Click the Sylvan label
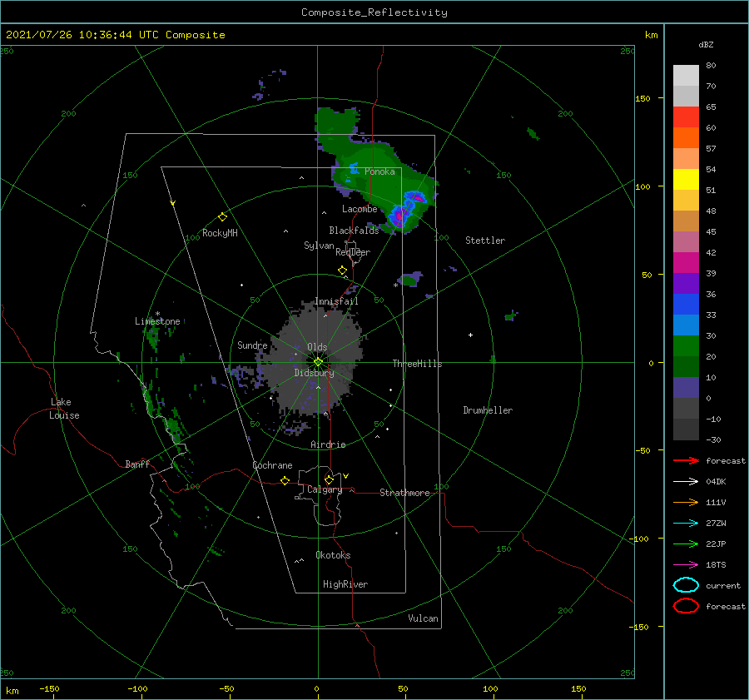Image resolution: width=749 pixels, height=700 pixels. pos(319,246)
